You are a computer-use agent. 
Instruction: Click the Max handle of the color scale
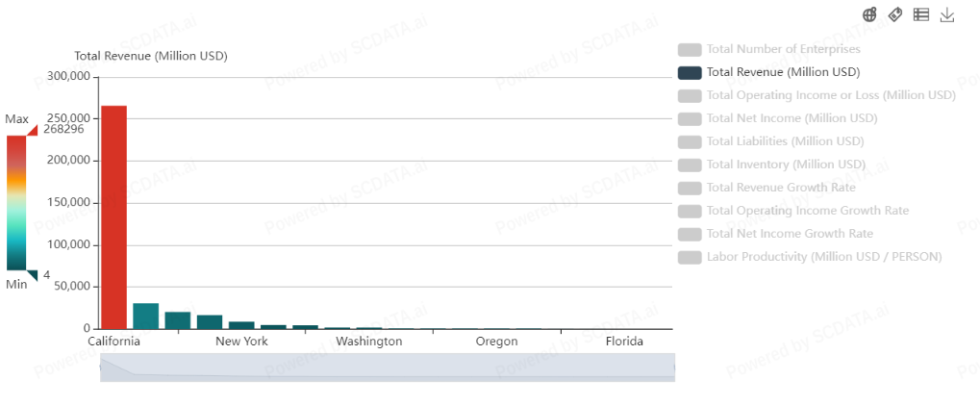tap(32, 130)
